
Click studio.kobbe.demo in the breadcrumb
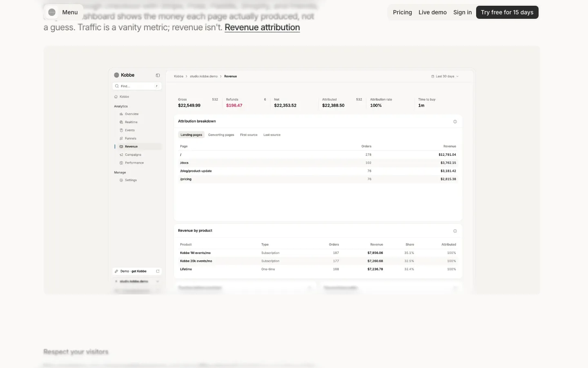pyautogui.click(x=204, y=76)
